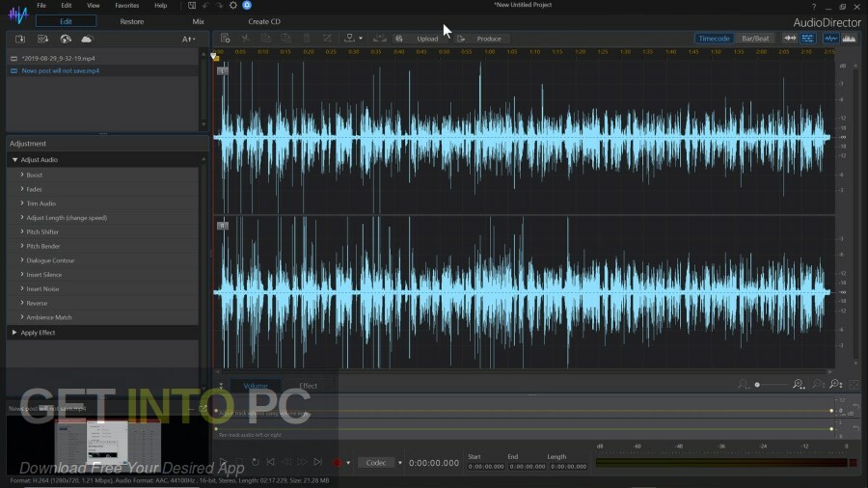Select the Effect tab below waveform
This screenshot has height=488, width=868.
click(x=309, y=386)
